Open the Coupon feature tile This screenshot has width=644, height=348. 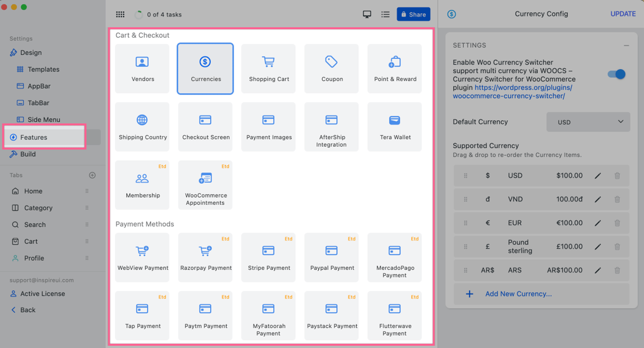[331, 68]
